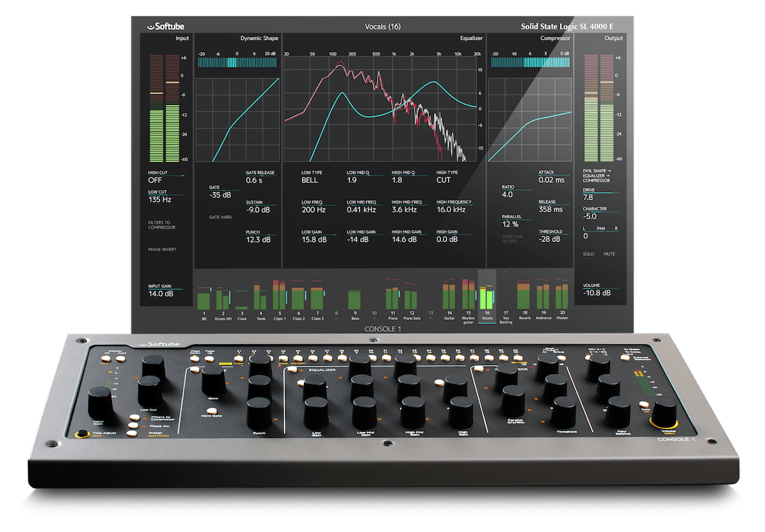This screenshot has width=765, height=532.
Task: Click the Softube logo on the display
Action: 166,26
